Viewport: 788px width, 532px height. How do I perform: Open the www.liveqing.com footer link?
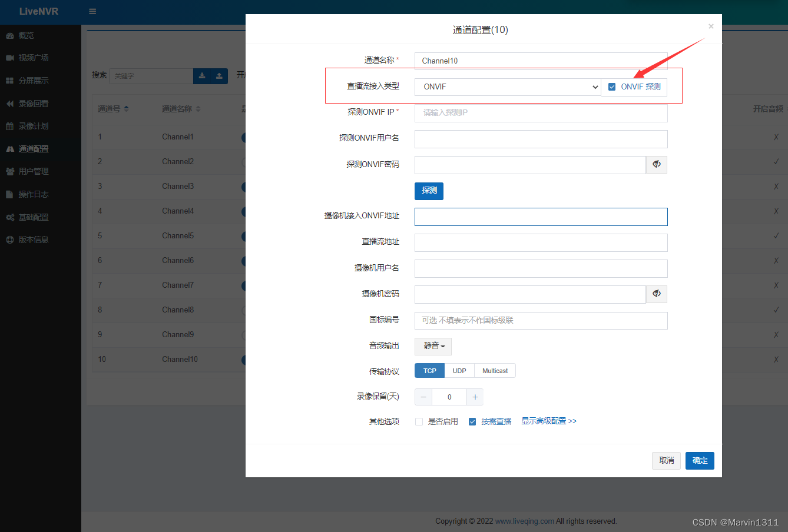(525, 521)
